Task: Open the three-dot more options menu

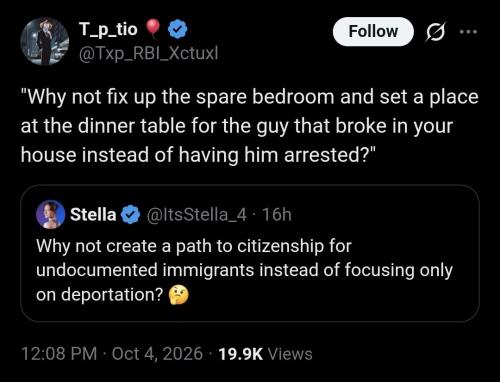Action: coord(468,32)
